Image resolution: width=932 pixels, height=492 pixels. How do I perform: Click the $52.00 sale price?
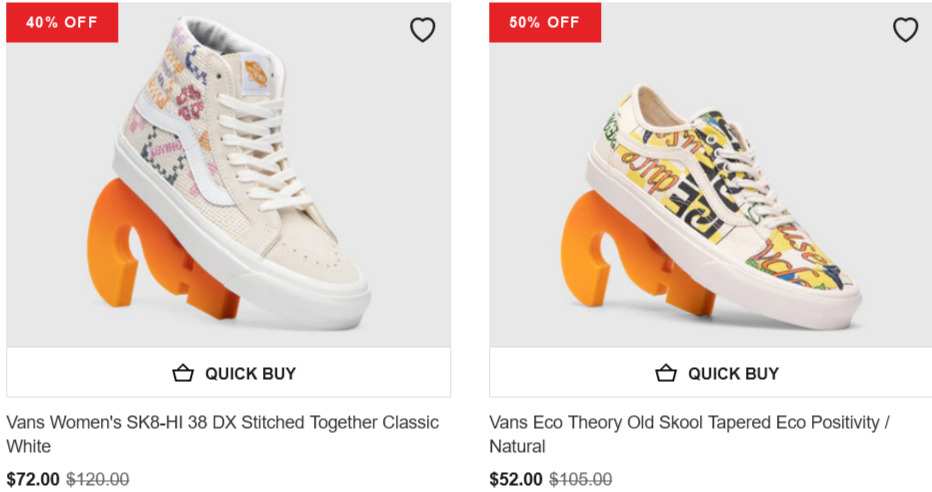point(516,479)
